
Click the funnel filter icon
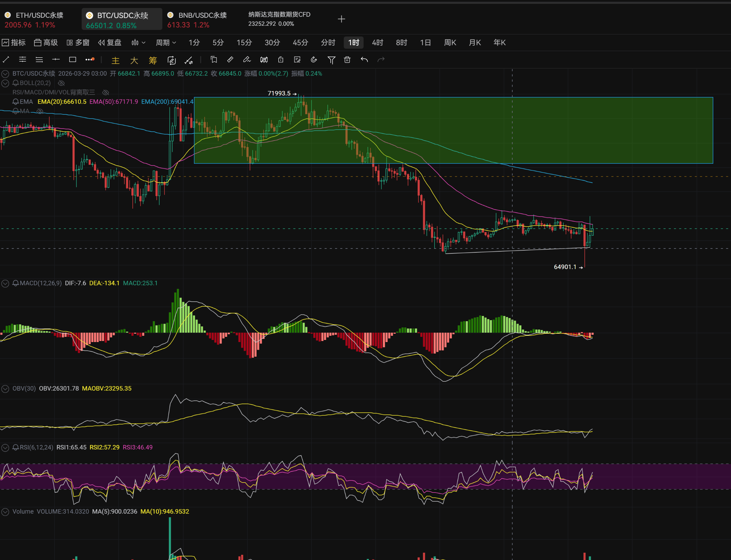tap(331, 60)
